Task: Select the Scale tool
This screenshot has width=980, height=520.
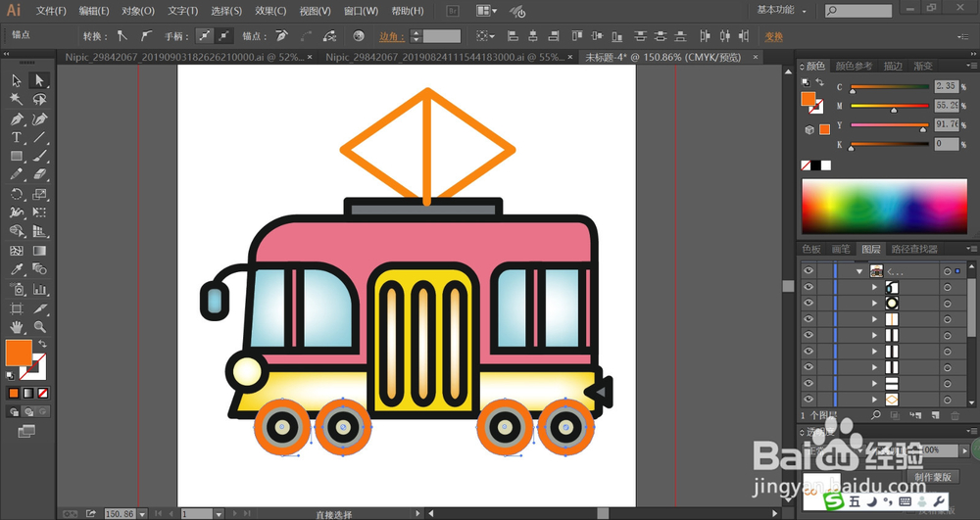Action: (39, 194)
